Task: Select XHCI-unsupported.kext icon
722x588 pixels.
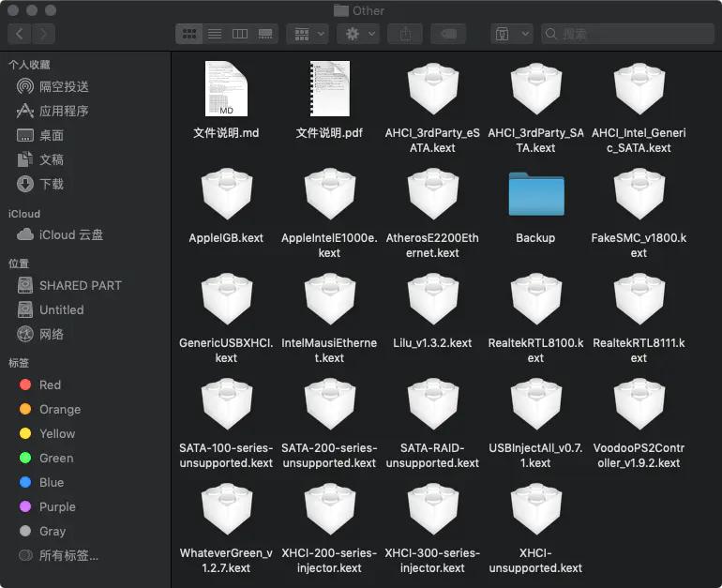Action: point(536,509)
